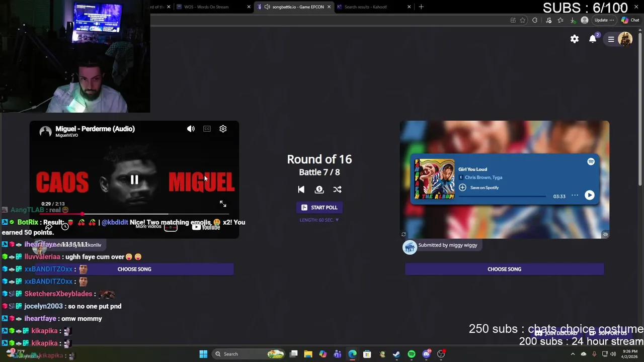Start the poll
The height and width of the screenshot is (362, 644).
[319, 207]
